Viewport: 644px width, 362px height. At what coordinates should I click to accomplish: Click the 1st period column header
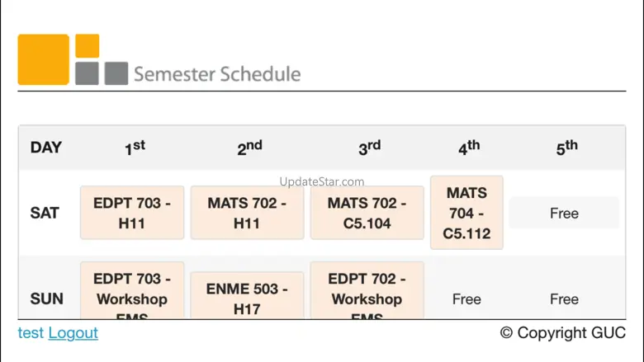coord(135,148)
